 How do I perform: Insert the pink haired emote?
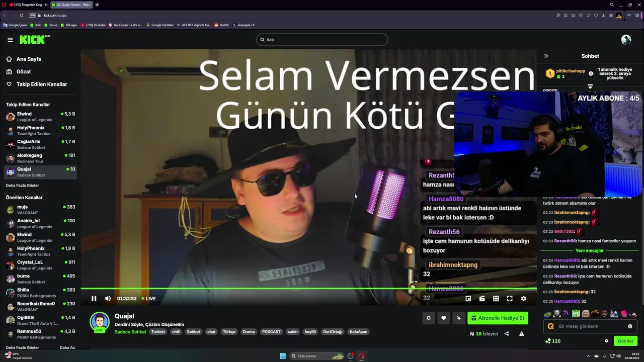(x=624, y=314)
